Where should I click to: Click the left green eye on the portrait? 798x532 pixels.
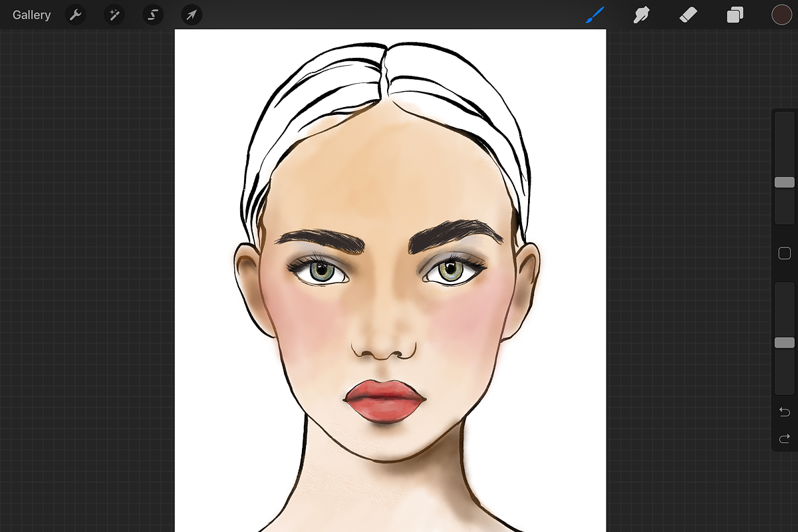click(x=323, y=271)
